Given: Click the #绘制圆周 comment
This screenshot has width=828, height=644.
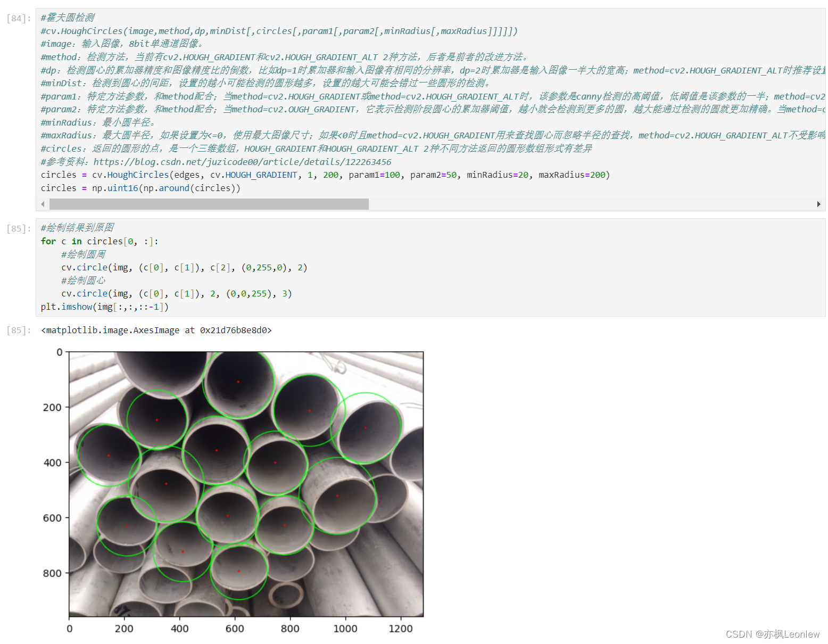Looking at the screenshot, I should (x=84, y=254).
